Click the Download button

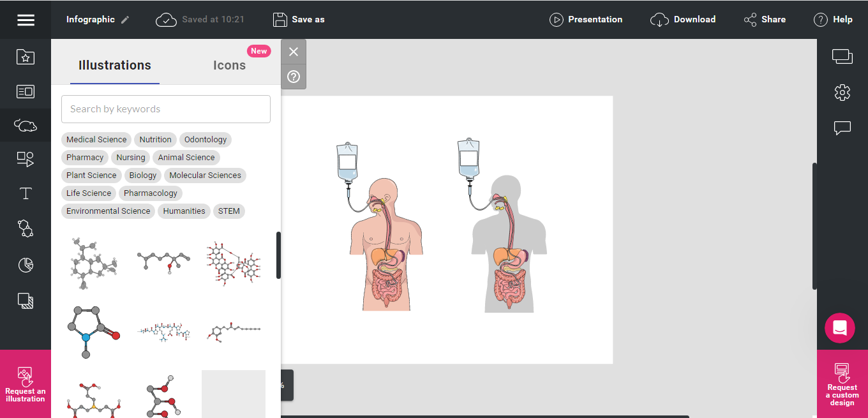coord(683,19)
